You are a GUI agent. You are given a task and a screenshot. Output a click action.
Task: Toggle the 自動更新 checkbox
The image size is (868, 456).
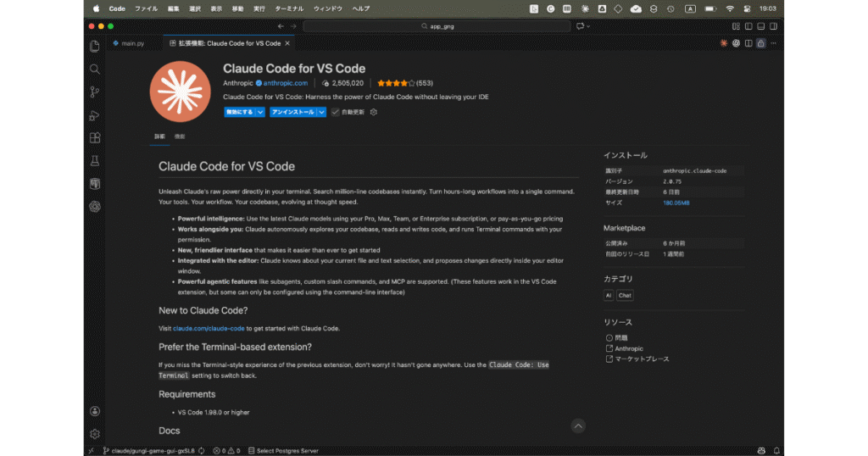pos(336,112)
